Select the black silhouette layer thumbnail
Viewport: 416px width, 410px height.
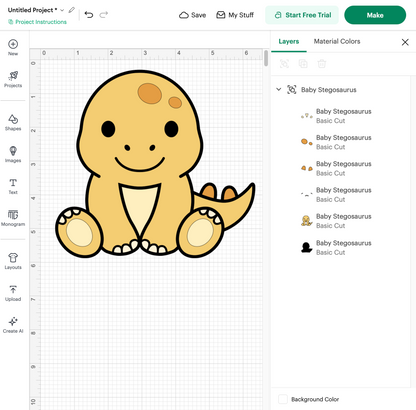pyautogui.click(x=306, y=247)
